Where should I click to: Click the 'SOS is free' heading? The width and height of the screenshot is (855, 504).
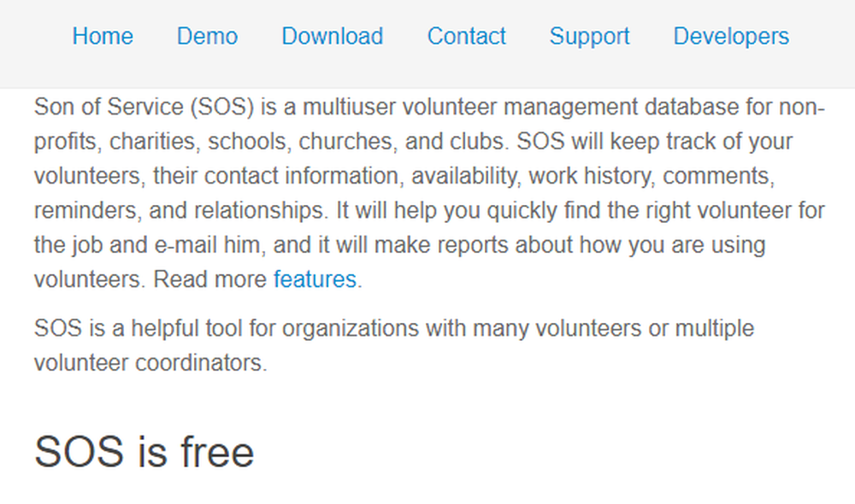pos(144,452)
